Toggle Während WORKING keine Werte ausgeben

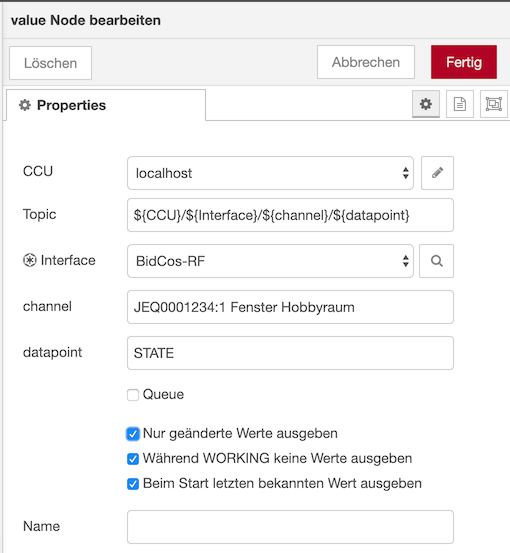pyautogui.click(x=133, y=459)
